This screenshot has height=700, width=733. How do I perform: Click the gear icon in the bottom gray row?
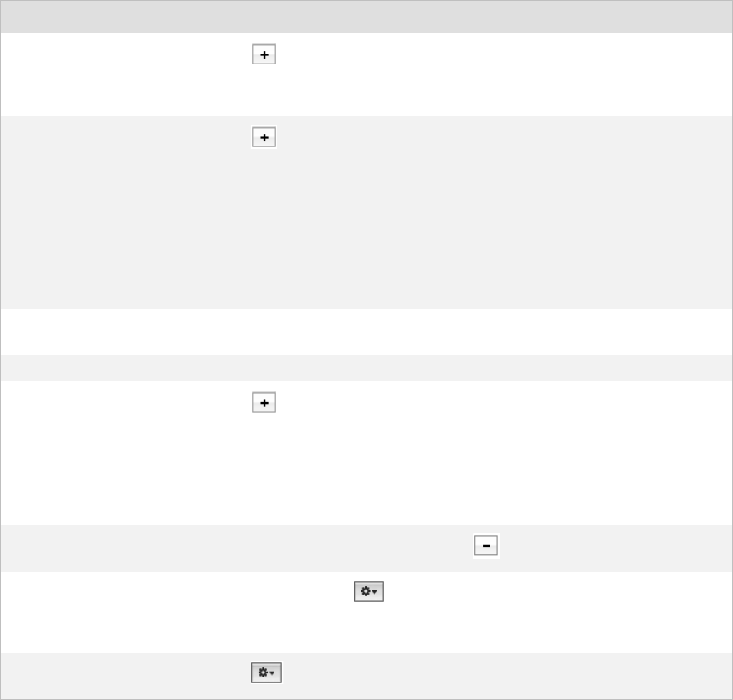tap(263, 672)
